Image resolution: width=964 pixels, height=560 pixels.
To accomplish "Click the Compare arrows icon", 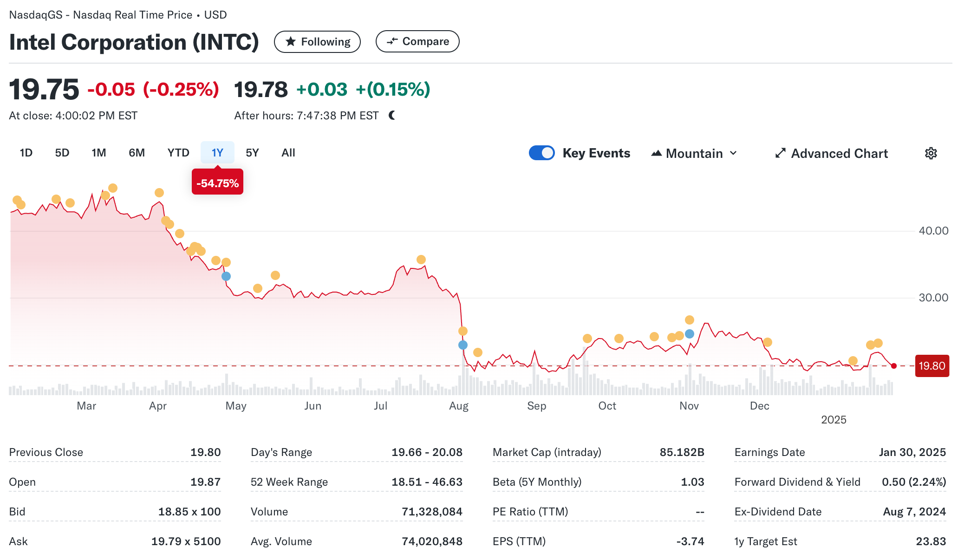I will [x=392, y=41].
